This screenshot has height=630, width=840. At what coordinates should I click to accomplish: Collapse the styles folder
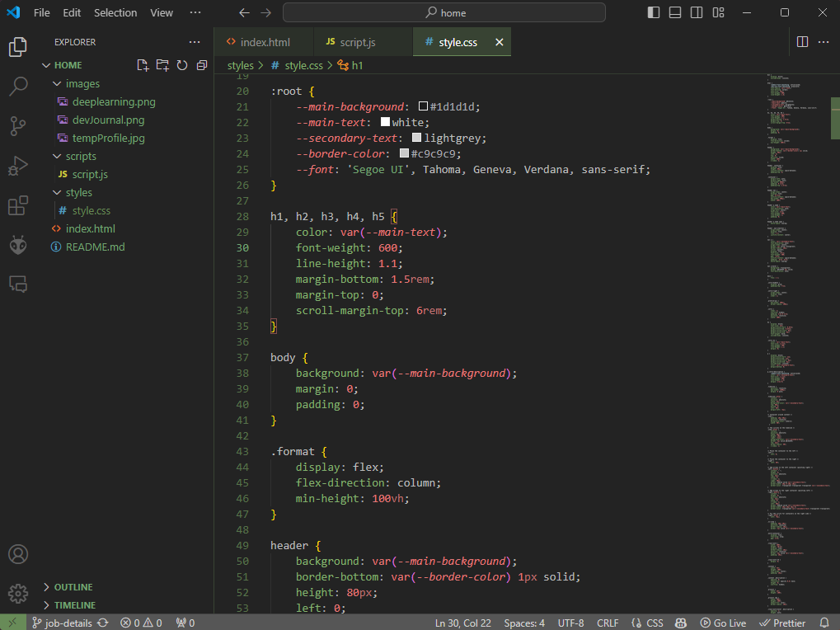[57, 192]
